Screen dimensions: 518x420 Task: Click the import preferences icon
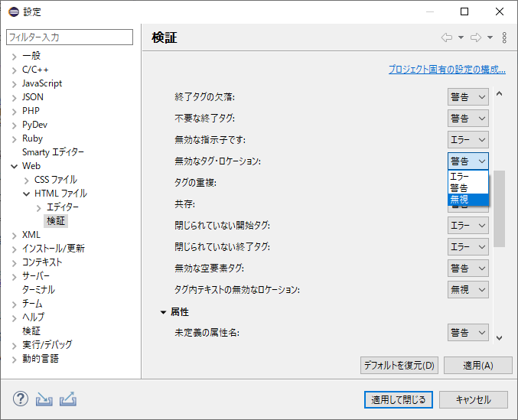[44, 399]
